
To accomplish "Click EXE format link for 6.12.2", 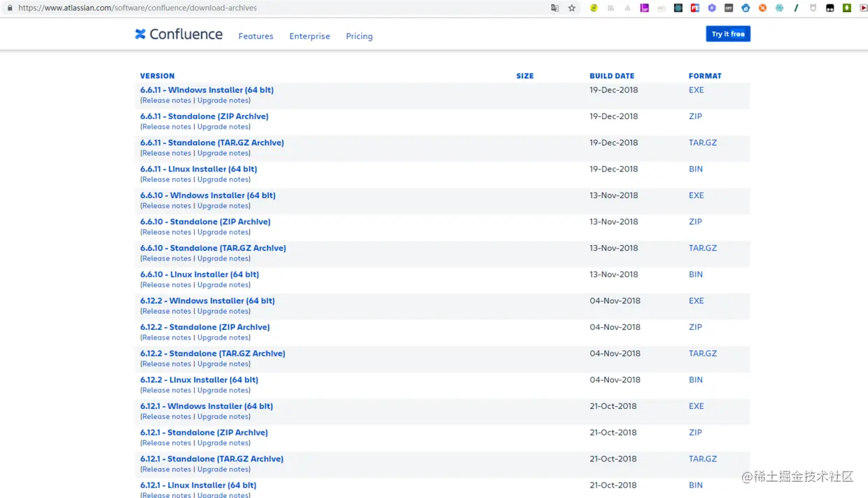I will (x=696, y=300).
